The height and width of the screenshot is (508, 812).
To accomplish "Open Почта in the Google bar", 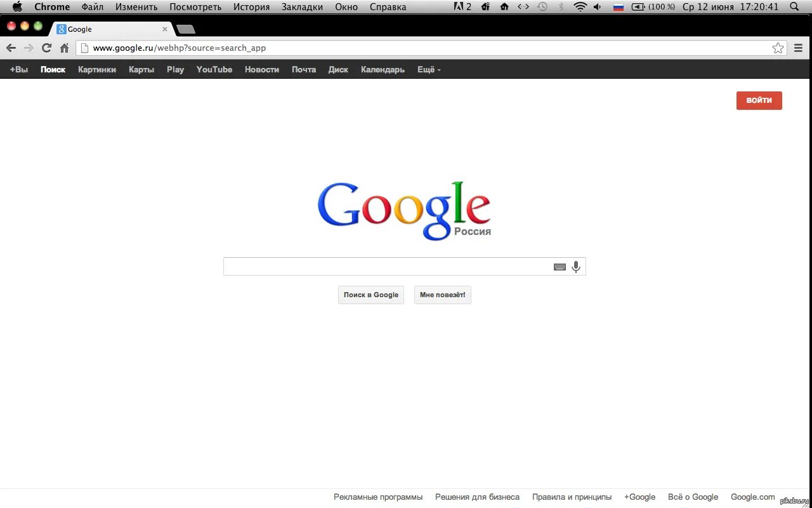I will pos(304,70).
